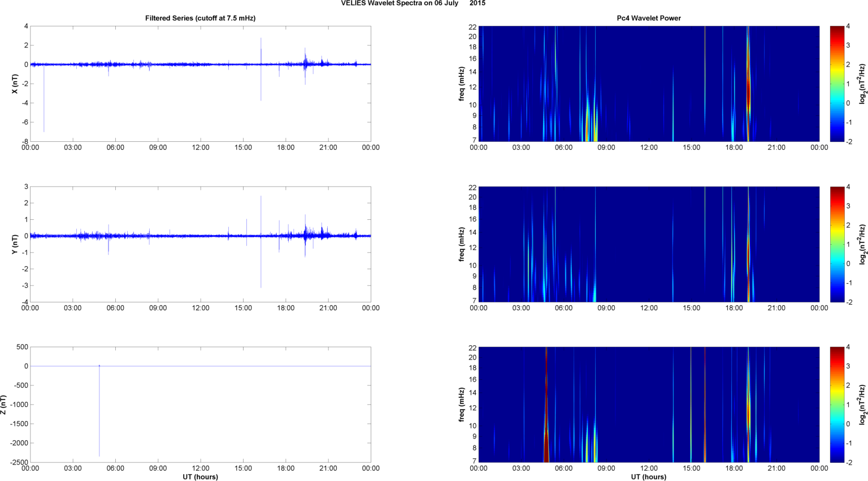868x481 pixels.
Task: Click the yellow-green patch near 08:00 in top spectrum
Action: 588,127
